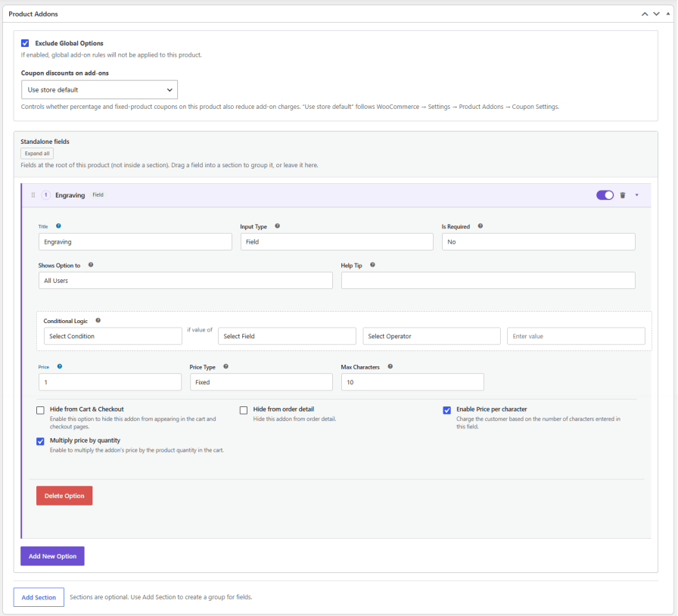Screen dimensions: 678x616
Task: Check Hide from order detail
Action: 244,410
